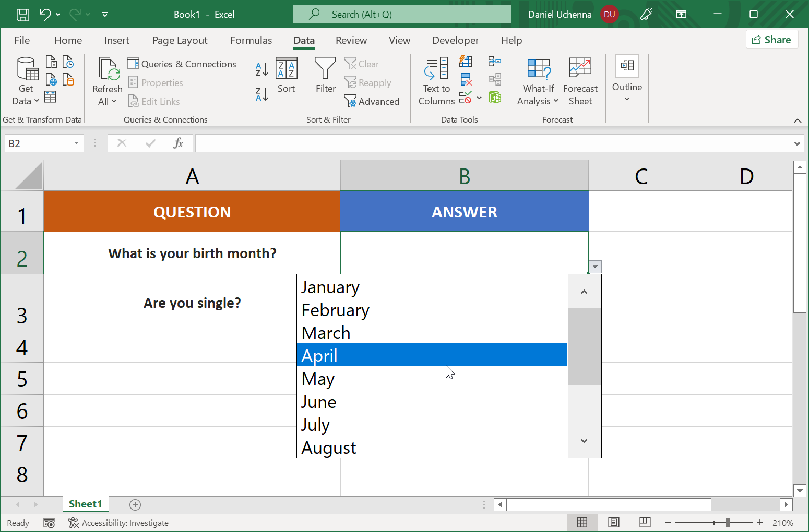The width and height of the screenshot is (809, 532).
Task: Click the Share button
Action: 772,39
